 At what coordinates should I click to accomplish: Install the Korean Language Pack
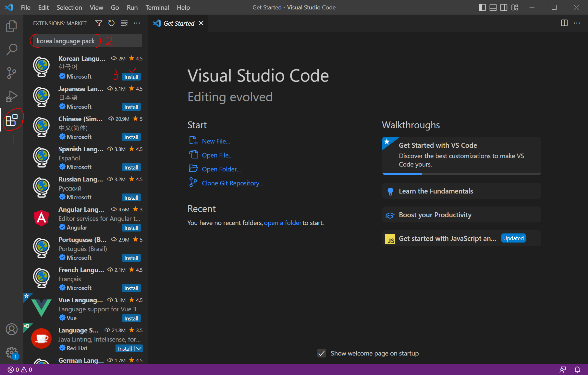[x=131, y=77]
